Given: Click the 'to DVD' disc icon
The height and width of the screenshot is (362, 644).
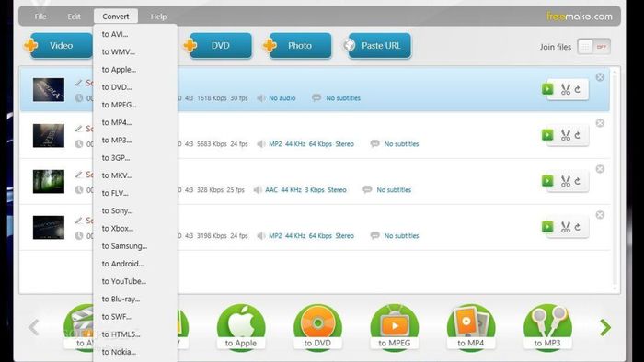Looking at the screenshot, I should (317, 327).
